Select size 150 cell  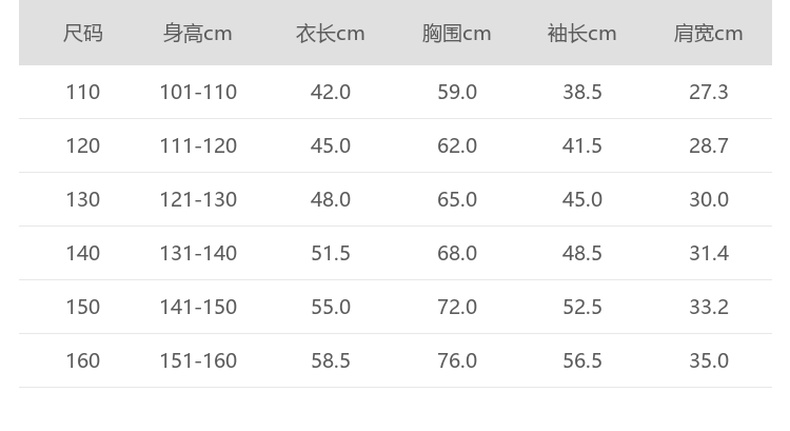tap(83, 307)
